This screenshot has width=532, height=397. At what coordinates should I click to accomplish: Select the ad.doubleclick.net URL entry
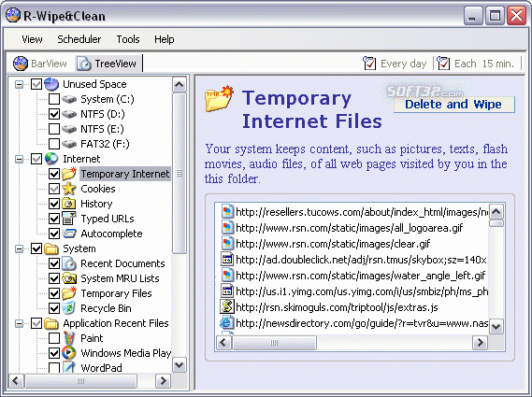(x=361, y=260)
